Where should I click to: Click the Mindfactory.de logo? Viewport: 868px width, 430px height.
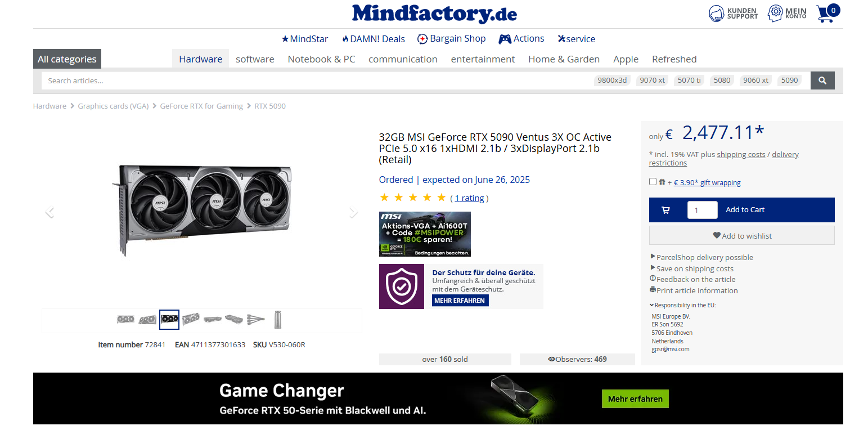click(434, 14)
